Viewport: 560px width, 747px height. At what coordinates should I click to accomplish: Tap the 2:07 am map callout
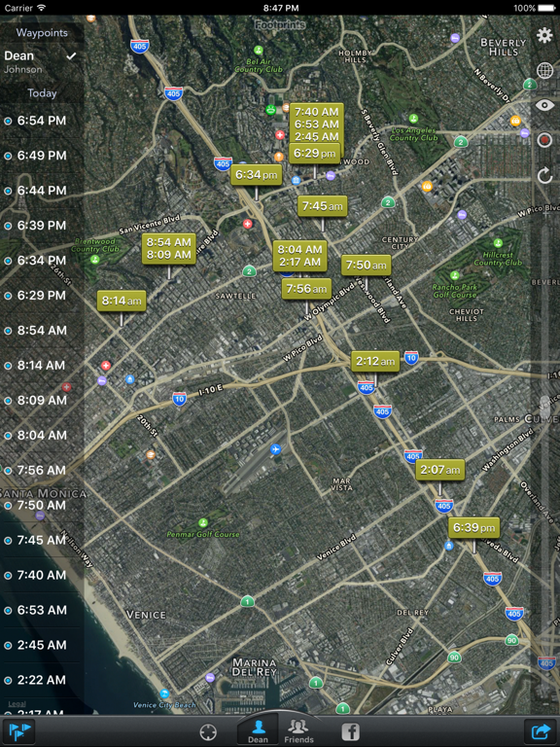440,470
